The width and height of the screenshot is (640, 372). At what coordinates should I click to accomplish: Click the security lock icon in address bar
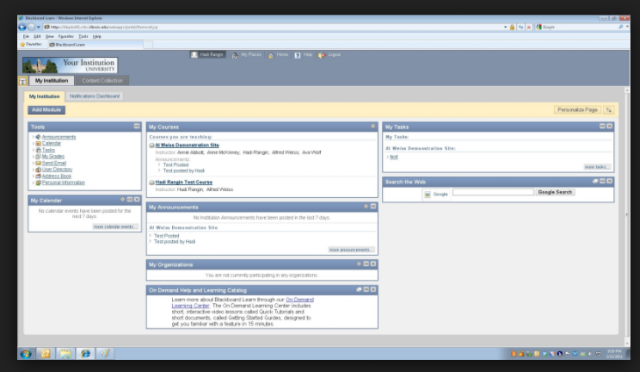coord(512,27)
